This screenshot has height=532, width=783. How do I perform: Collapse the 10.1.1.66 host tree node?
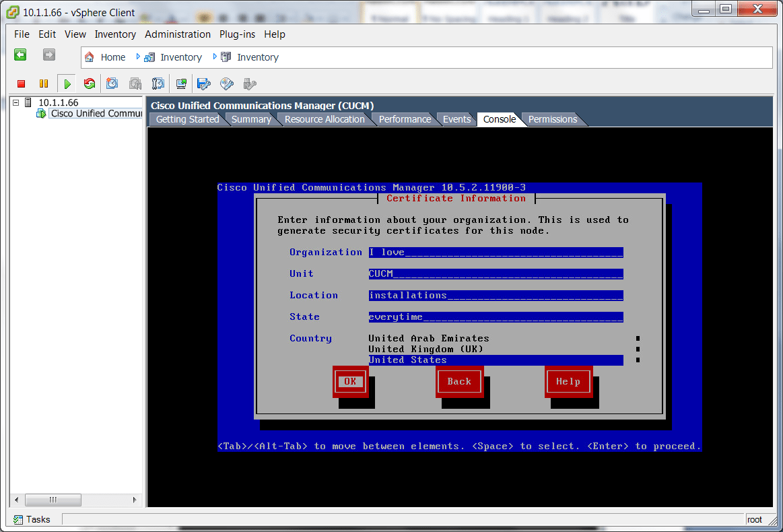16,102
